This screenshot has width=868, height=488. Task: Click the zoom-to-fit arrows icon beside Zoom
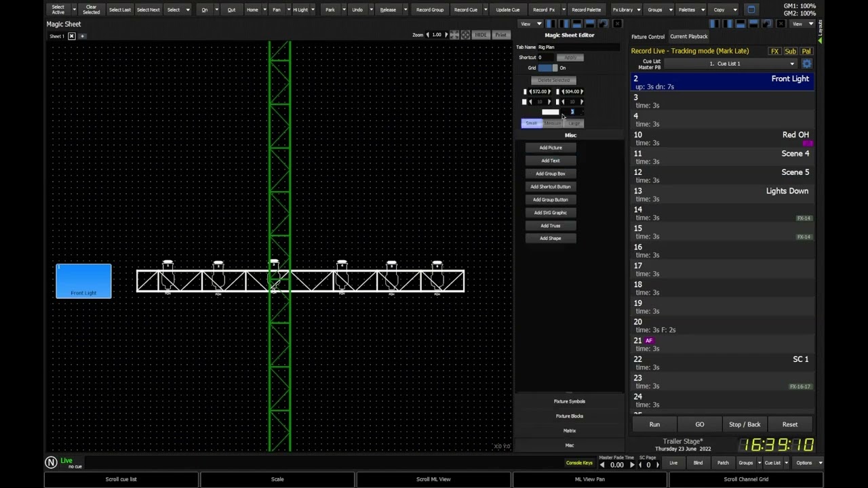pos(454,35)
